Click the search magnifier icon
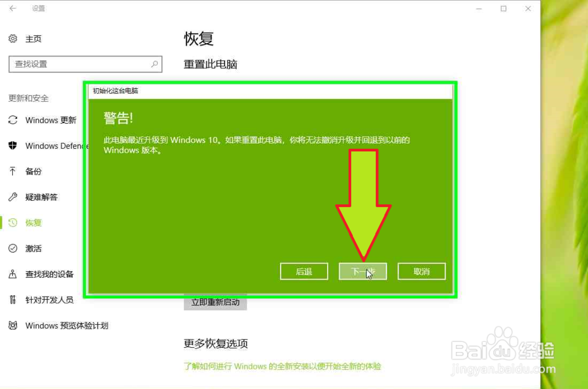Image resolution: width=588 pixels, height=389 pixels. coord(153,64)
